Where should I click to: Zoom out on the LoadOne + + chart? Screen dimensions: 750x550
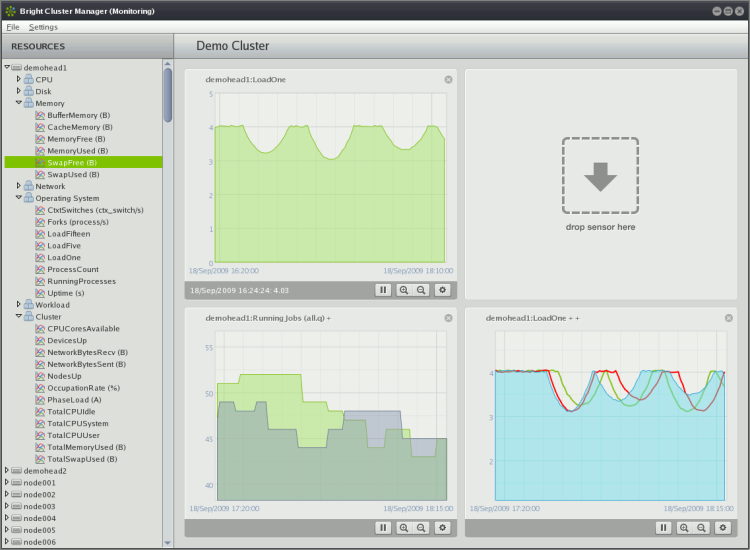pyautogui.click(x=701, y=528)
